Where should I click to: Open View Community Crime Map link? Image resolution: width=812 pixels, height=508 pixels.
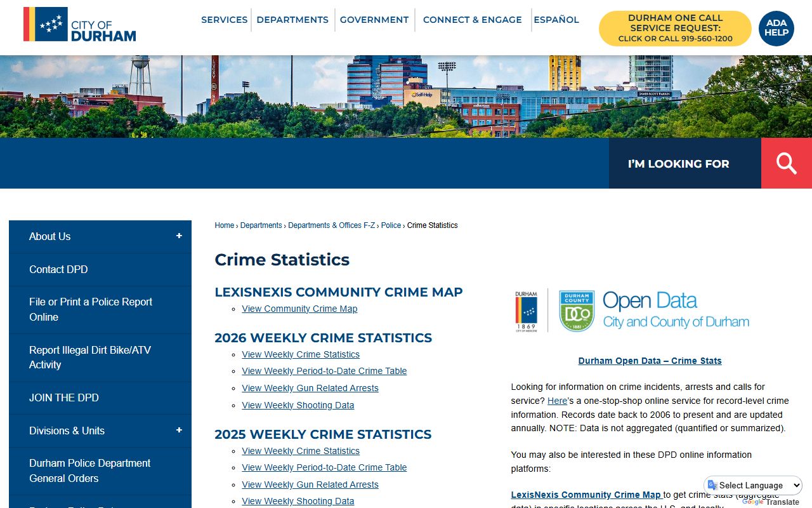click(299, 309)
